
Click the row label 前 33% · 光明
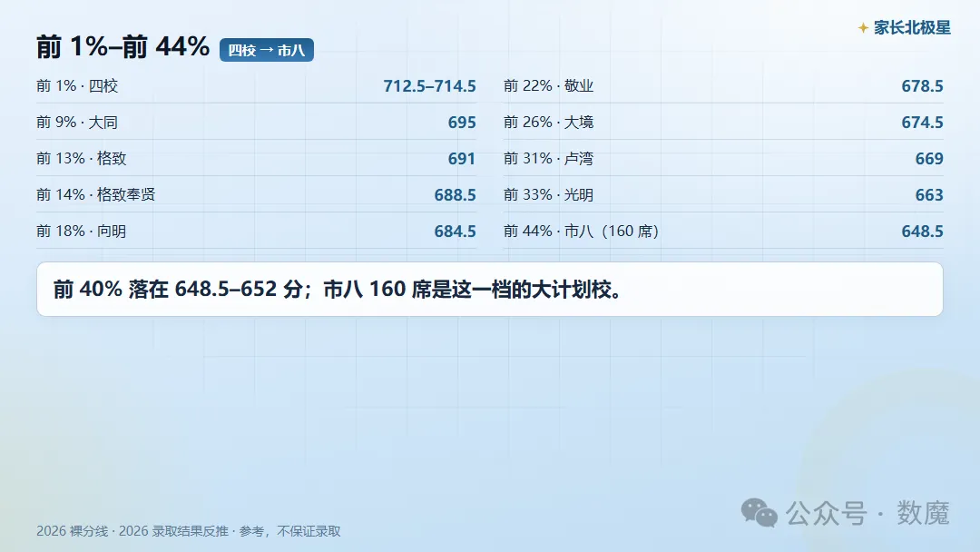coord(548,194)
